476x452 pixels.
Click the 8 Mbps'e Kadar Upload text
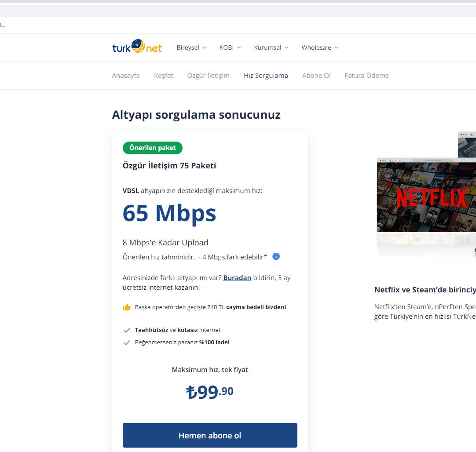165,243
